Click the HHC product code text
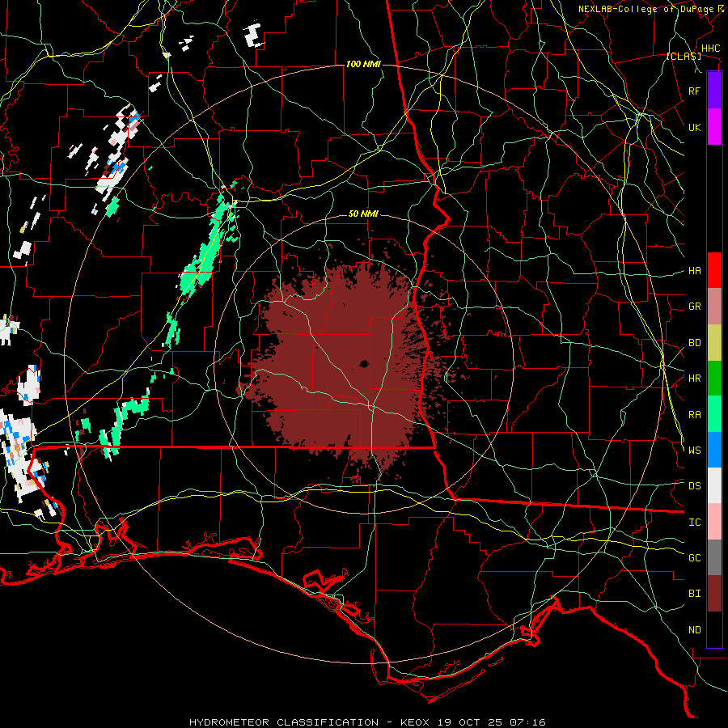The height and width of the screenshot is (728, 728). coord(710,49)
